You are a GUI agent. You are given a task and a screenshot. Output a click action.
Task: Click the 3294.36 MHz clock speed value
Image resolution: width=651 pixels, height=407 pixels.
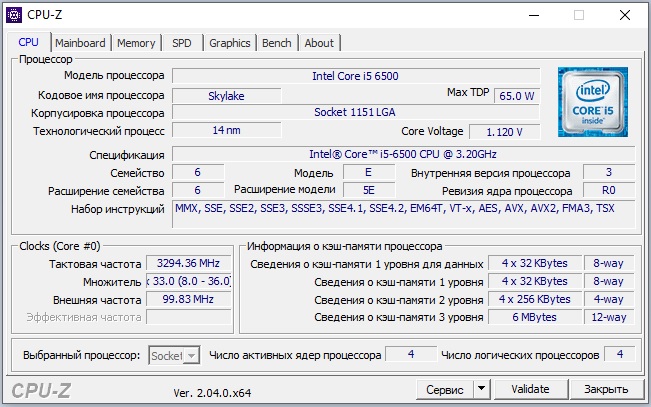(188, 263)
